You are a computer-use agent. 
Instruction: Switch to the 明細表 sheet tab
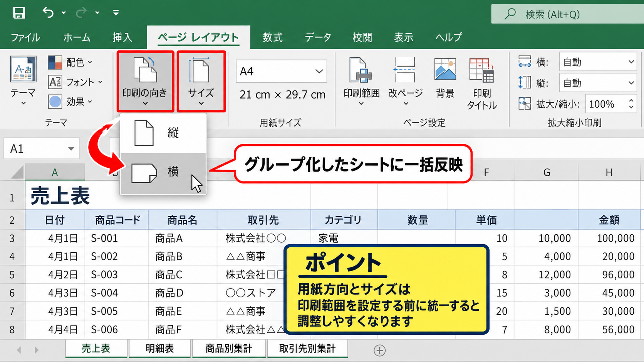(x=160, y=349)
